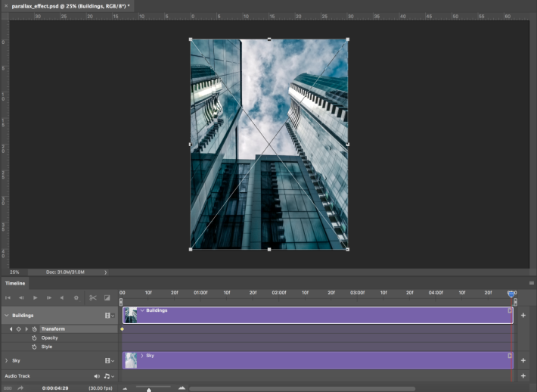Click the Render Video arrow icon
This screenshot has width=537, height=392.
[20, 388]
